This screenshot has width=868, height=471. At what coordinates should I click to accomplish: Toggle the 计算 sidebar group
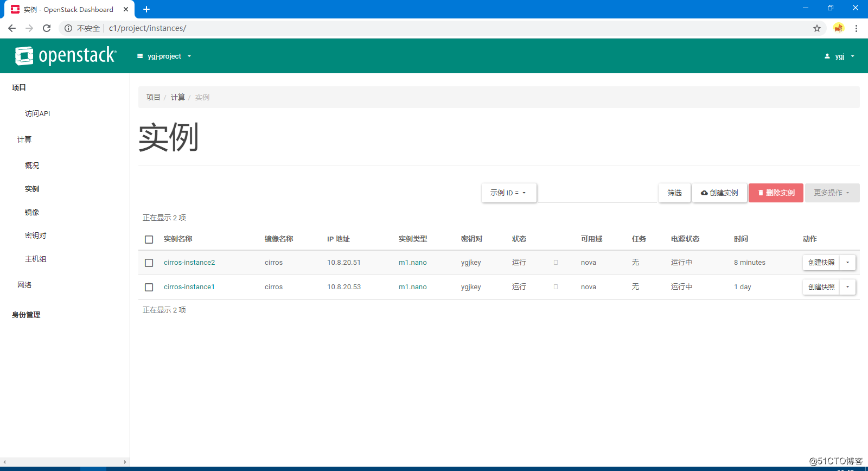(x=24, y=139)
